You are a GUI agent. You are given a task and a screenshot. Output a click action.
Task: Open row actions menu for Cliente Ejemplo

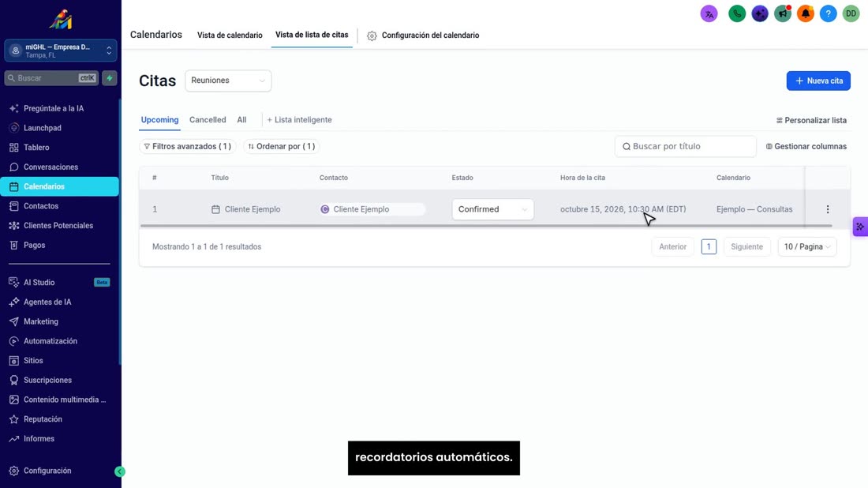(x=828, y=209)
